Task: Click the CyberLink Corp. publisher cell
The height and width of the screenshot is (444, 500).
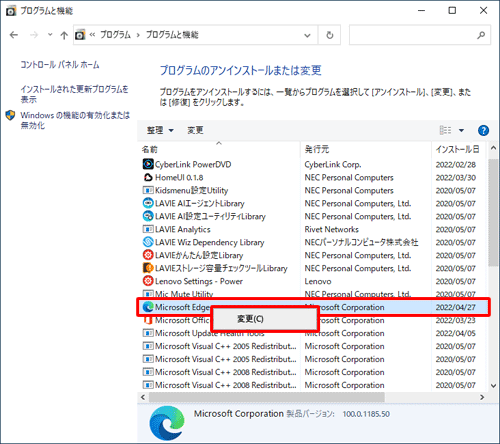Action: [x=333, y=164]
